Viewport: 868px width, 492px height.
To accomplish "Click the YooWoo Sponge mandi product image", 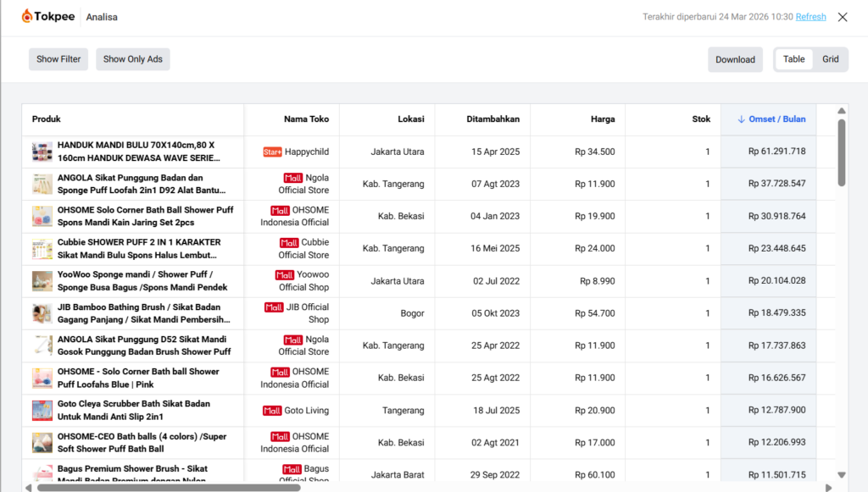I will tap(42, 281).
